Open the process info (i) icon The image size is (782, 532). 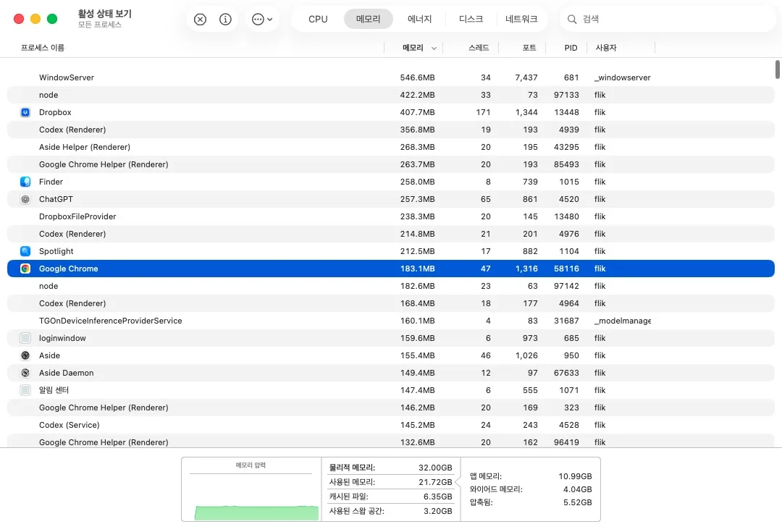(225, 19)
